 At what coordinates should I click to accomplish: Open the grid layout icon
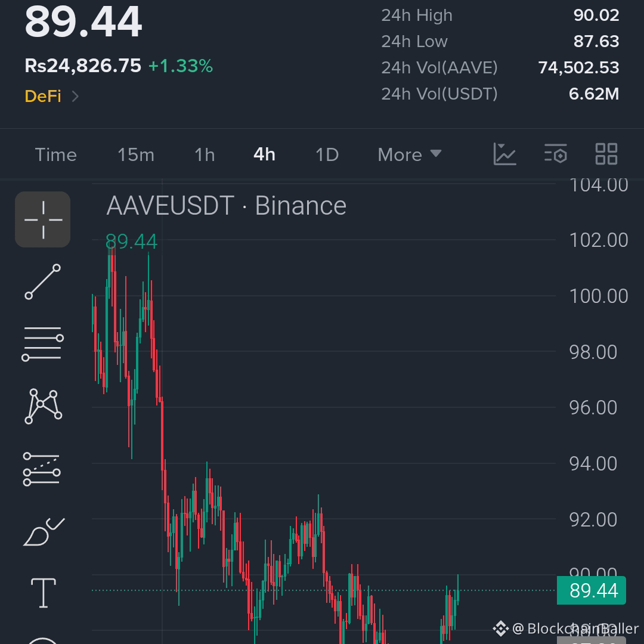point(606,154)
